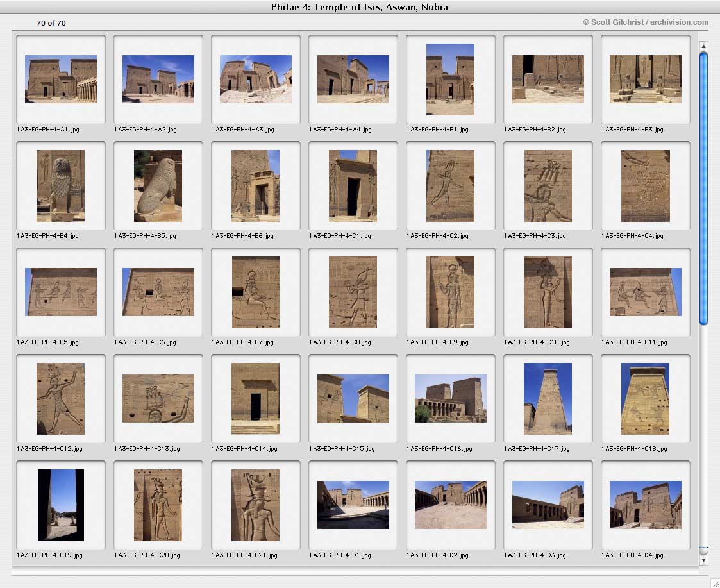The width and height of the screenshot is (720, 588).
Task: Open courtyard thumbnail 1A3-EG-PH-4-D1.jpg
Action: point(353,505)
